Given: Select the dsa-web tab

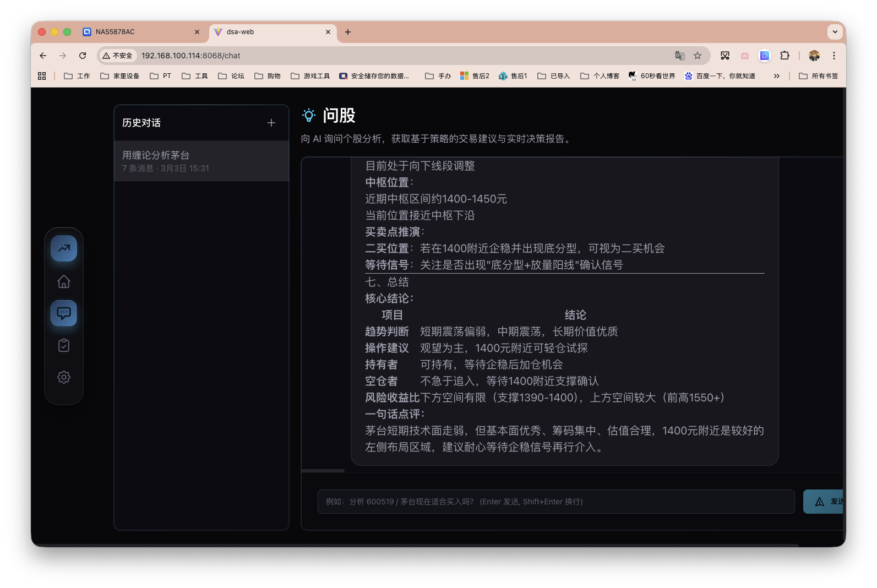Looking at the screenshot, I should [x=273, y=32].
